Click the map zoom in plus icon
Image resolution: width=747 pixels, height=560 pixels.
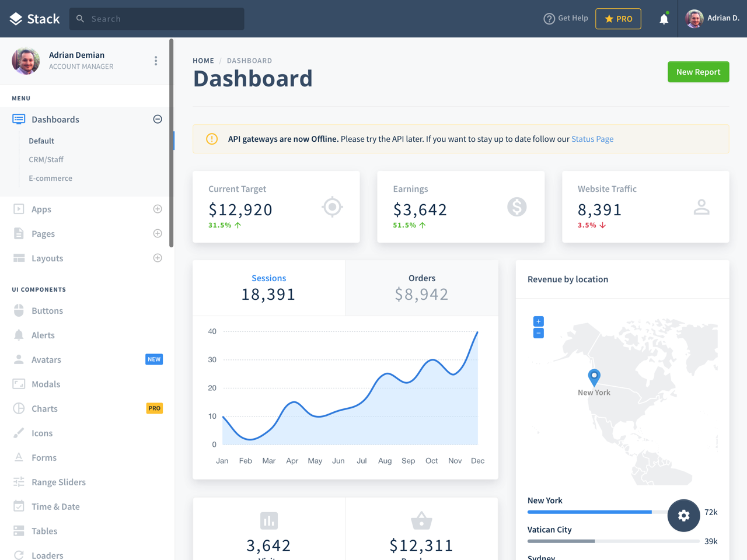coord(538,321)
